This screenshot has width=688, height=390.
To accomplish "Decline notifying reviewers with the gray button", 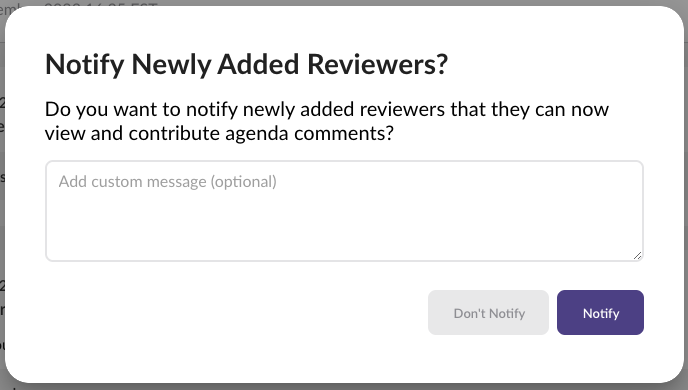I will pyautogui.click(x=488, y=312).
